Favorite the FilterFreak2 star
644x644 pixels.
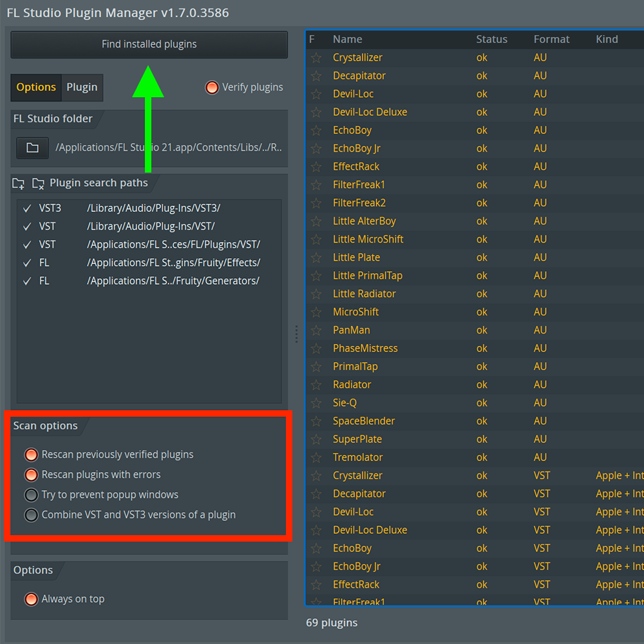(316, 204)
